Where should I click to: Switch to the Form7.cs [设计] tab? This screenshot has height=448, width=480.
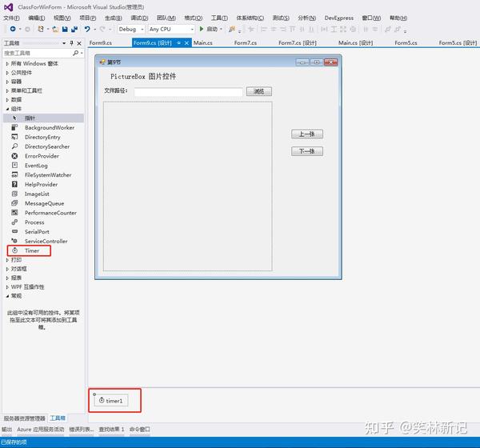pos(298,43)
